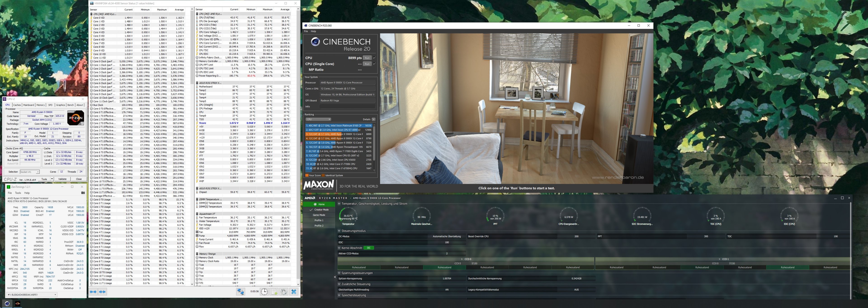Click HWiNFO expand columns arrows icon
This screenshot has height=308, width=868.
coord(93,292)
